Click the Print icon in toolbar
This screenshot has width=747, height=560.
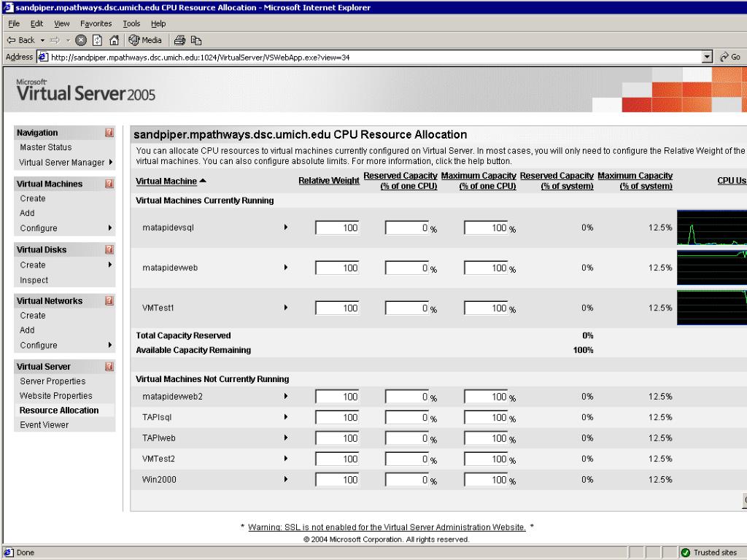[179, 41]
